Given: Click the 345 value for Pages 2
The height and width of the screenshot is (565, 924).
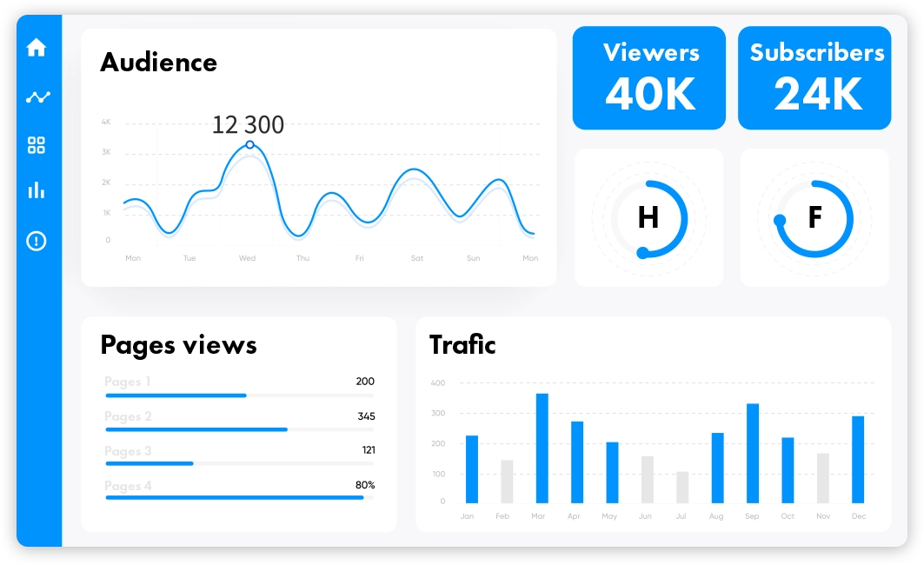Looking at the screenshot, I should pos(366,416).
